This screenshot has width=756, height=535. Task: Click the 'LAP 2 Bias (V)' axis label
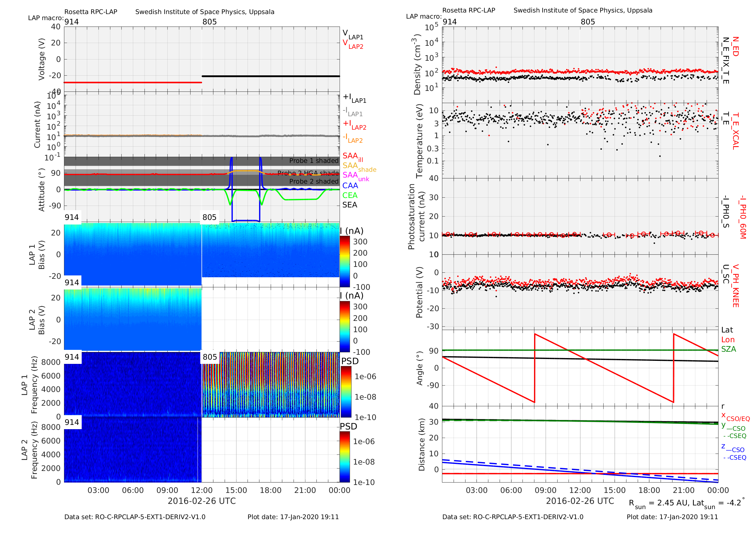pyautogui.click(x=37, y=320)
